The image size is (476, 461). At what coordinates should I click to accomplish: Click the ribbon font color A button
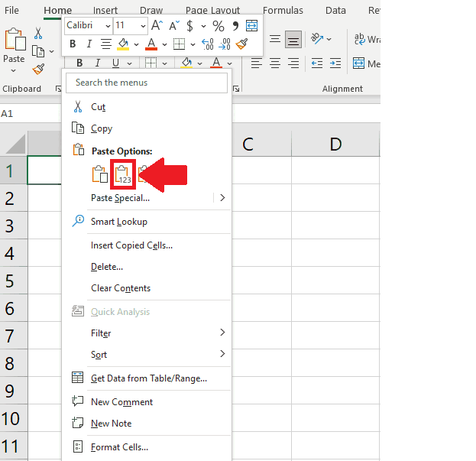[216, 63]
